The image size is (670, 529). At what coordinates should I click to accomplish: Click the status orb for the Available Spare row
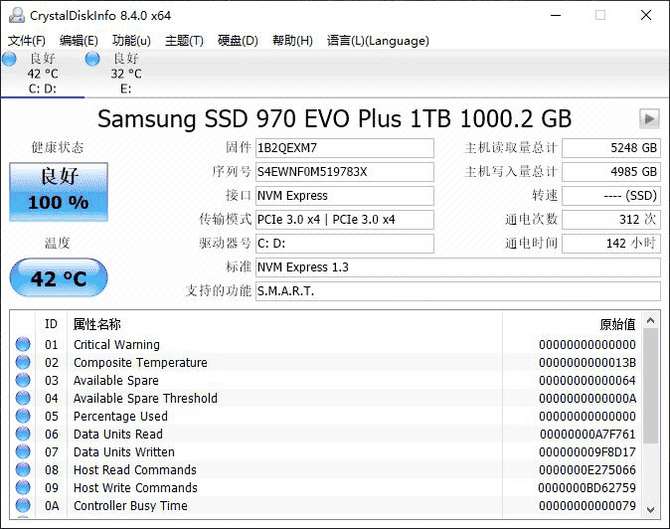23,380
